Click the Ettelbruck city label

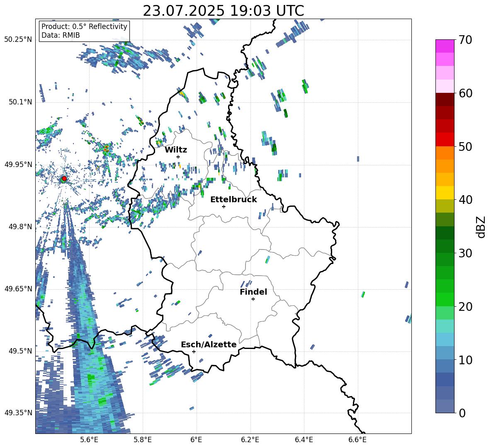(233, 200)
